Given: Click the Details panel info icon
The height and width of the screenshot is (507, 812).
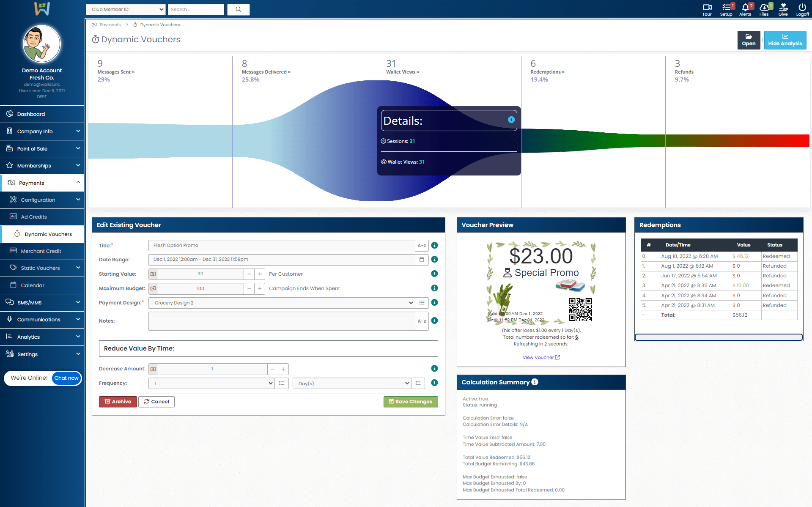Looking at the screenshot, I should (511, 120).
